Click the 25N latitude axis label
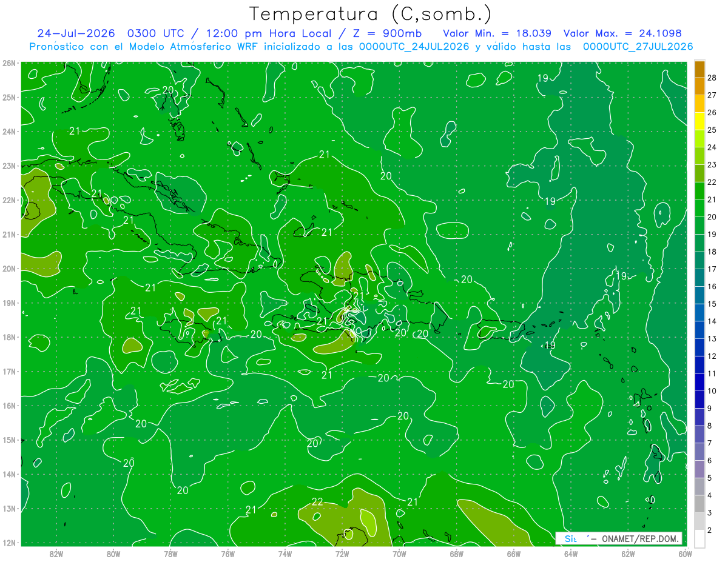 pos(9,97)
